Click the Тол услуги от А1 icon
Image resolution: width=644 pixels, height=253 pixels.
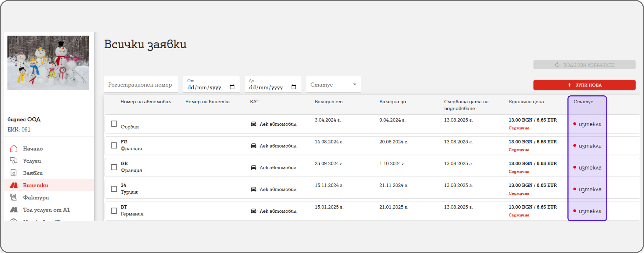(x=14, y=210)
